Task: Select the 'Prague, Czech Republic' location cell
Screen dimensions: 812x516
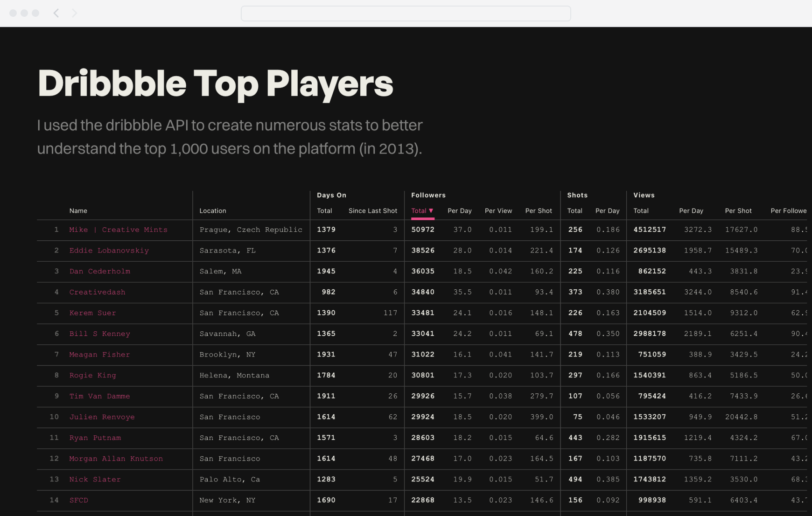Action: 251,230
